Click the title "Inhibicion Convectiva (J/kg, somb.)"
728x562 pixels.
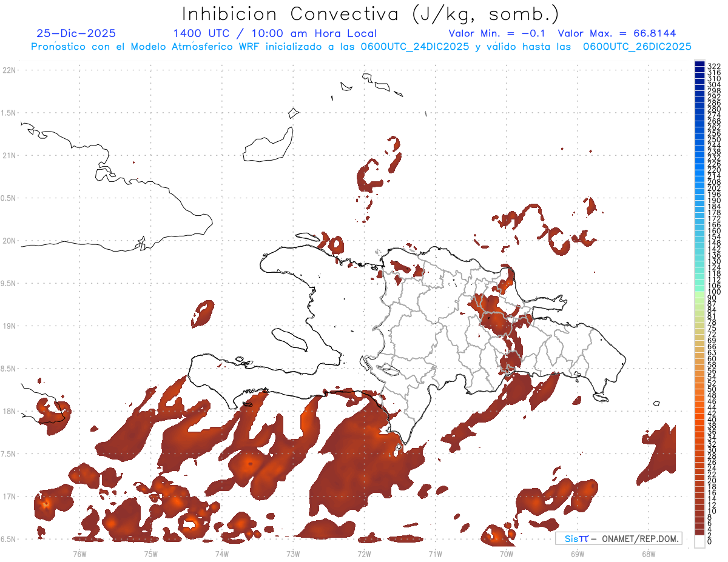click(x=370, y=15)
